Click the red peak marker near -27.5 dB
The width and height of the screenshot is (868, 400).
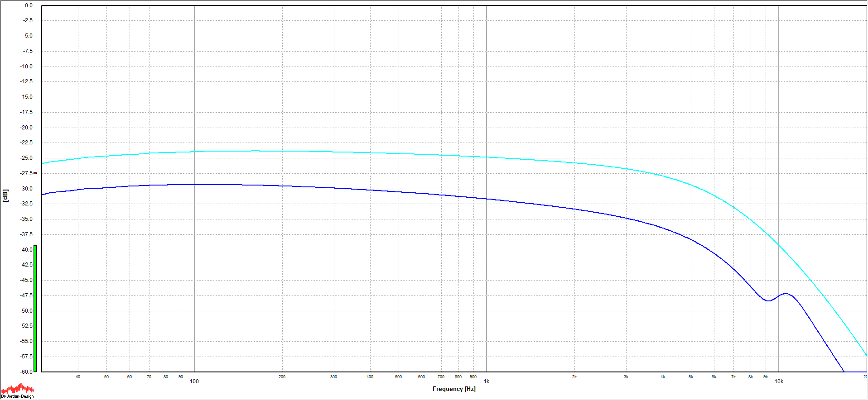tap(35, 173)
